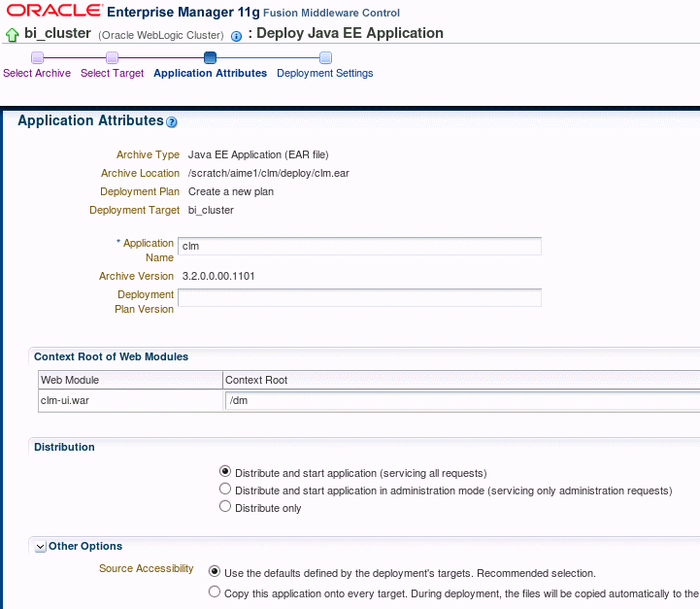Click the green up-arrow status icon beside bi_cluster
This screenshot has height=609, width=700.
12,34
